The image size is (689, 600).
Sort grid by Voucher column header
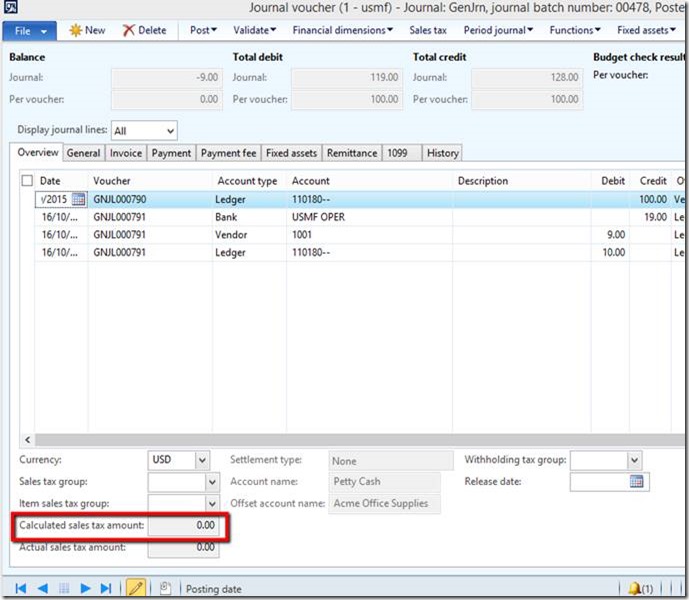click(x=112, y=181)
